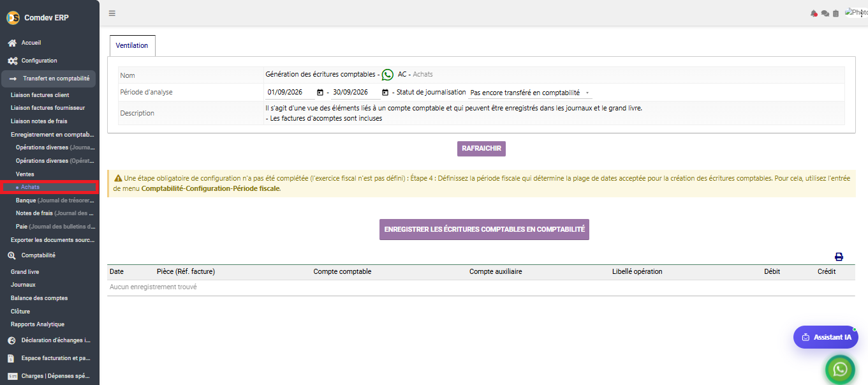Click the Aucun enregistrement trouvé message
The height and width of the screenshot is (385, 868).
tap(153, 287)
